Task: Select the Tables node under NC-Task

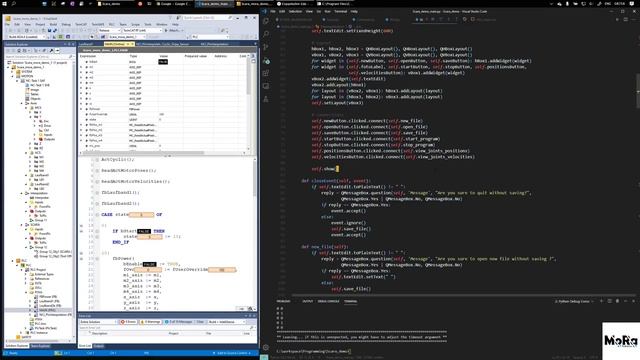Action: coord(34,94)
